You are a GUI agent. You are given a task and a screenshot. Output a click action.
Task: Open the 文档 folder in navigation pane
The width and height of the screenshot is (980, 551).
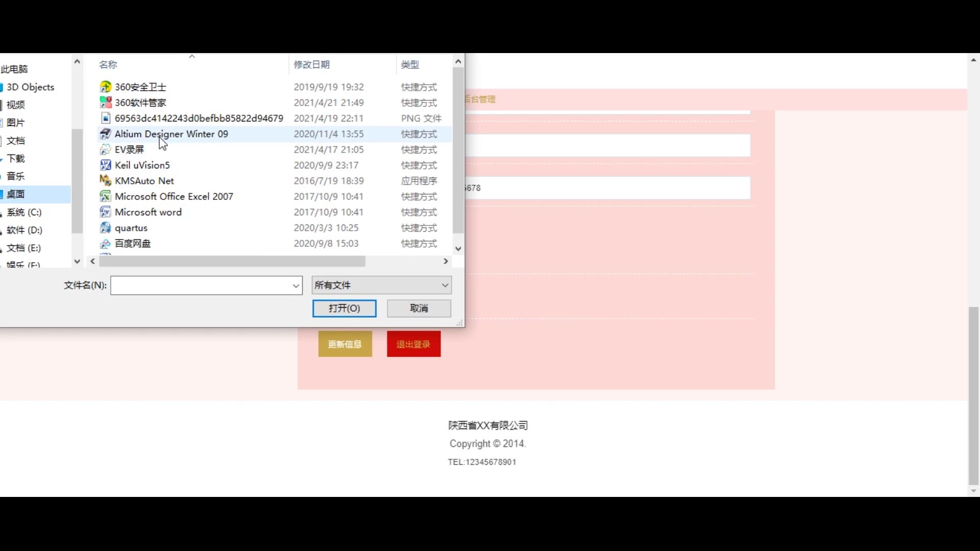pyautogui.click(x=16, y=140)
